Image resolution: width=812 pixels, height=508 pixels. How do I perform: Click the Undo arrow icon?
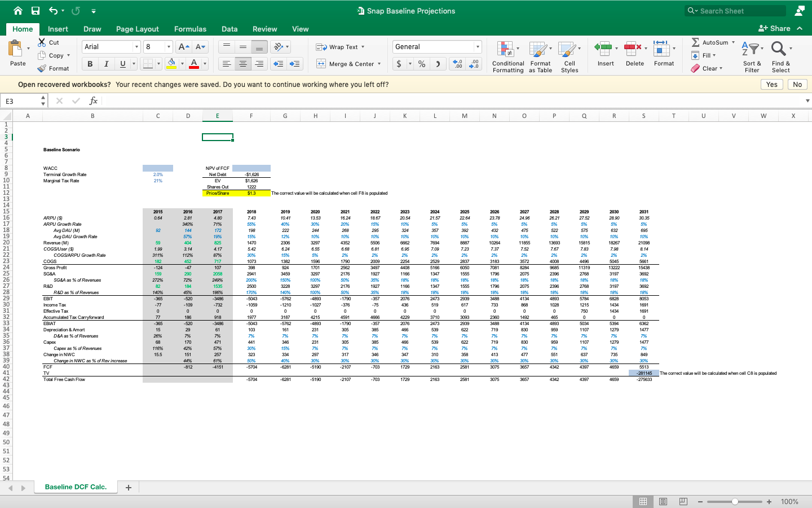[53, 11]
